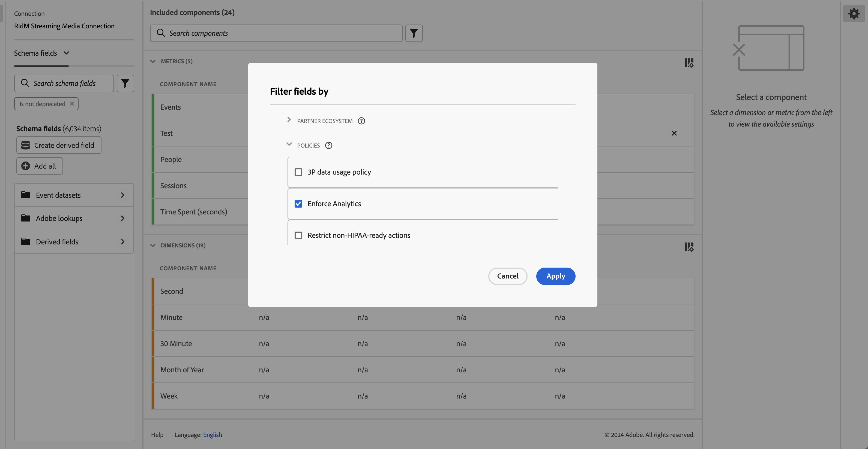This screenshot has width=868, height=449.
Task: Collapse the Policies section
Action: [289, 145]
